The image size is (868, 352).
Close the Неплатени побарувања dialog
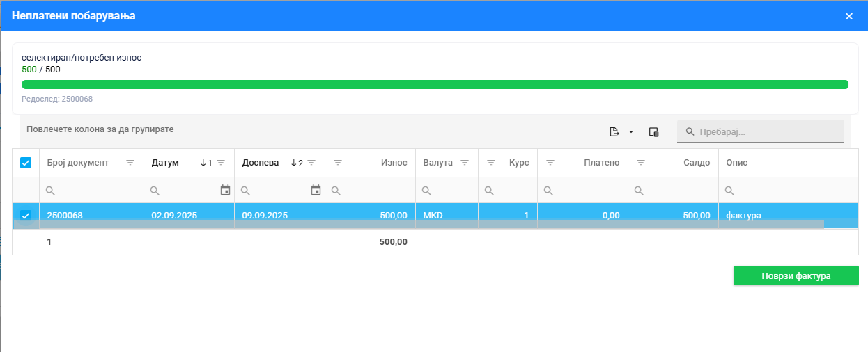[x=848, y=16]
